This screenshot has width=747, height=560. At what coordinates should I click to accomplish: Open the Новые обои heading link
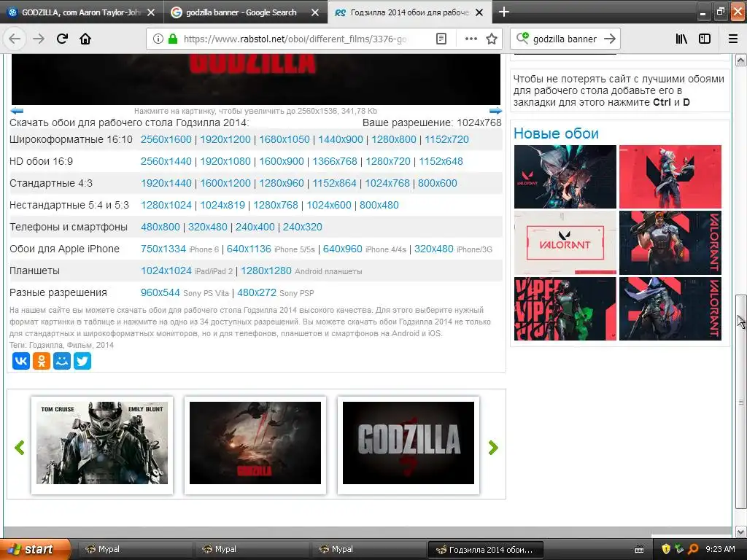556,133
